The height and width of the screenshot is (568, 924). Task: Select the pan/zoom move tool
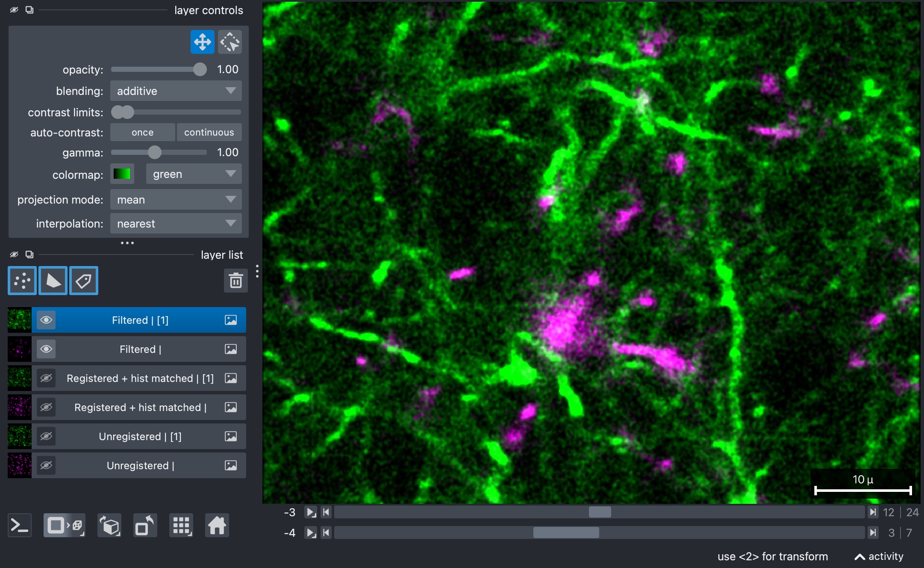[x=202, y=42]
